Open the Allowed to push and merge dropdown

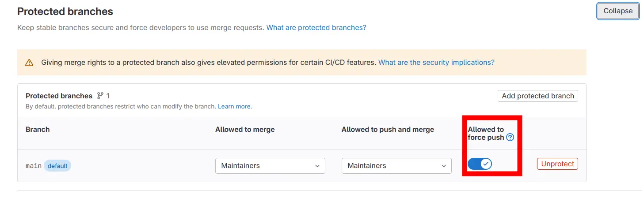click(x=396, y=166)
